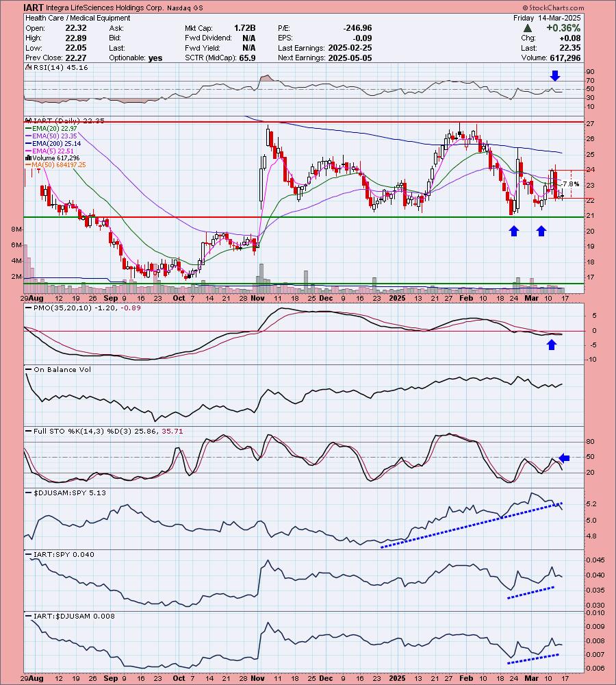The image size is (616, 685).
Task: Click the RSI(14) 45.16 indicator label
Action: [57, 67]
